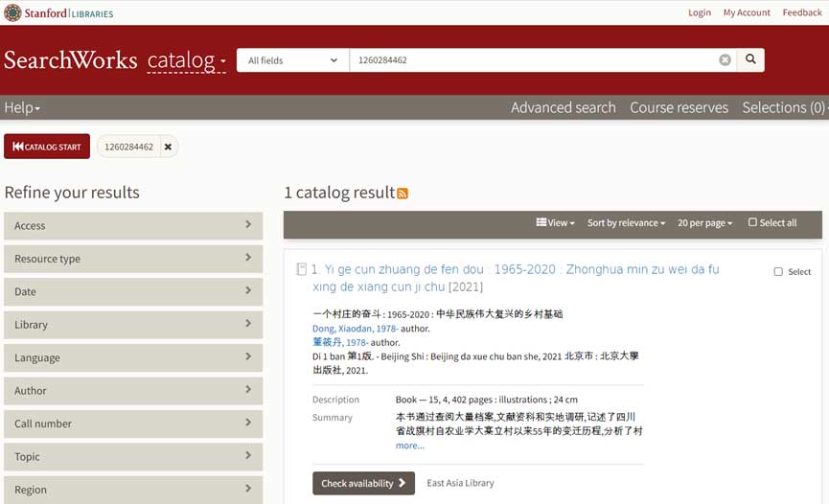829x504 pixels.
Task: Expand the Call number facet
Action: click(x=133, y=424)
